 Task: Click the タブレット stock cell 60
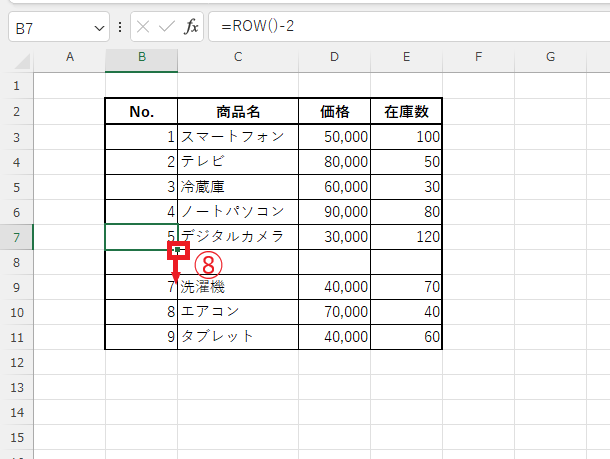pyautogui.click(x=407, y=337)
